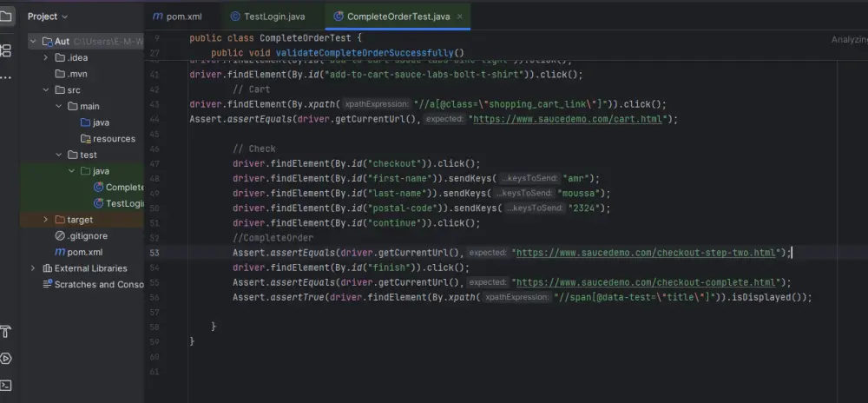This screenshot has height=403, width=868.
Task: Collapse the main folder
Action: [58, 106]
